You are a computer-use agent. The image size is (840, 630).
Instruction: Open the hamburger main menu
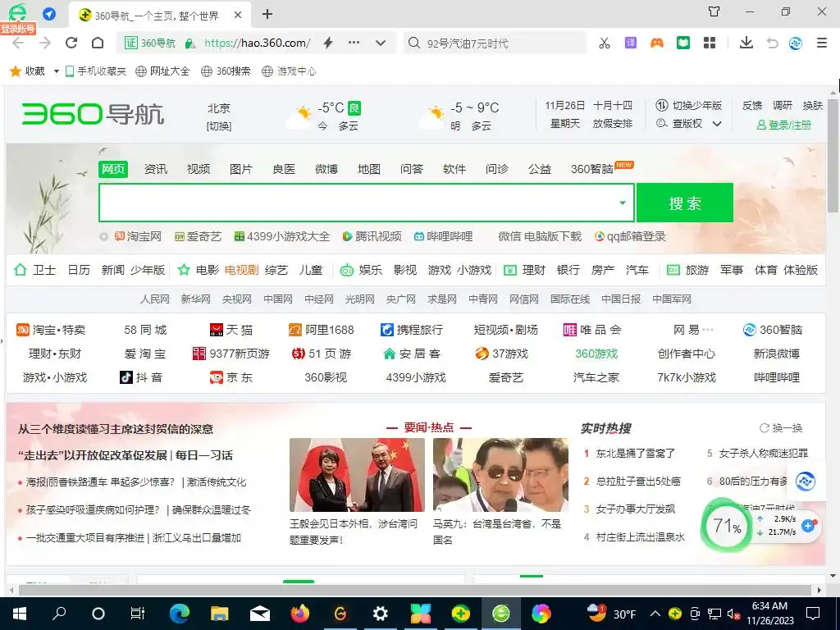(x=822, y=43)
